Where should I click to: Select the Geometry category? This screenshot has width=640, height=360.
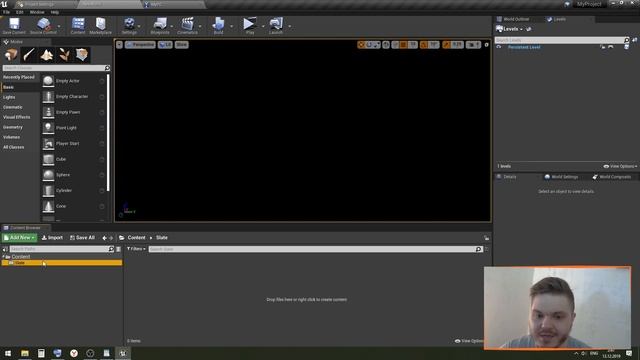click(19, 127)
